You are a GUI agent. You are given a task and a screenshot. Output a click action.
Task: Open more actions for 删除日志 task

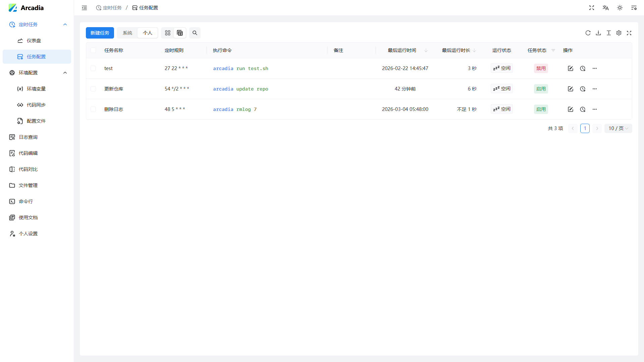point(595,109)
